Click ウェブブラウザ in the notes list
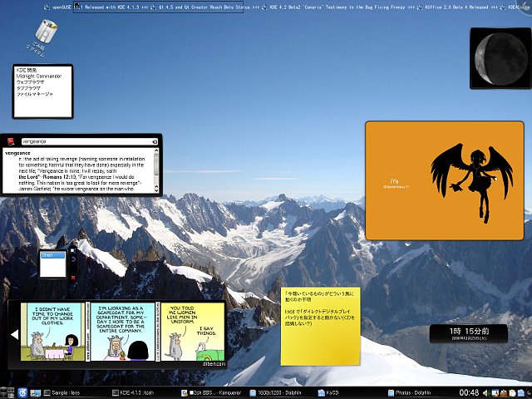Screen dimensions: 532x399 31,82
